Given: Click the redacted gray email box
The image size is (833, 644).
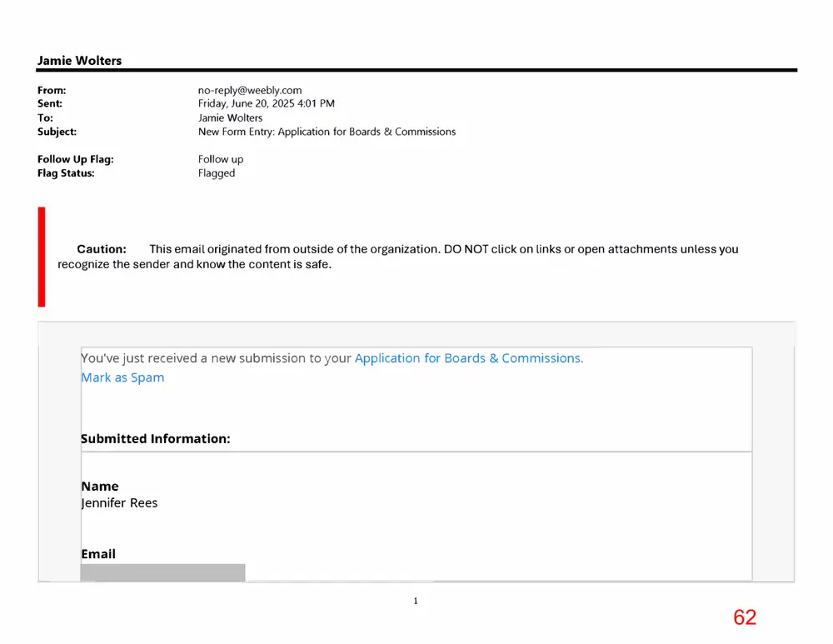Looking at the screenshot, I should (162, 573).
